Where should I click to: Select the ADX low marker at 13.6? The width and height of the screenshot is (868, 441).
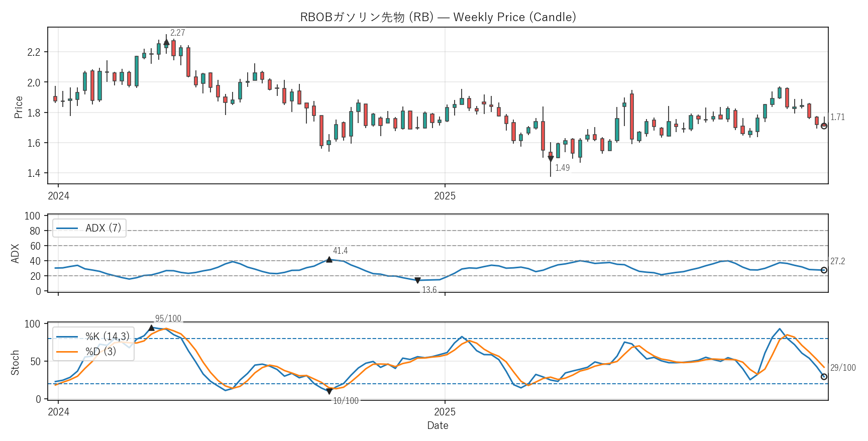(417, 280)
